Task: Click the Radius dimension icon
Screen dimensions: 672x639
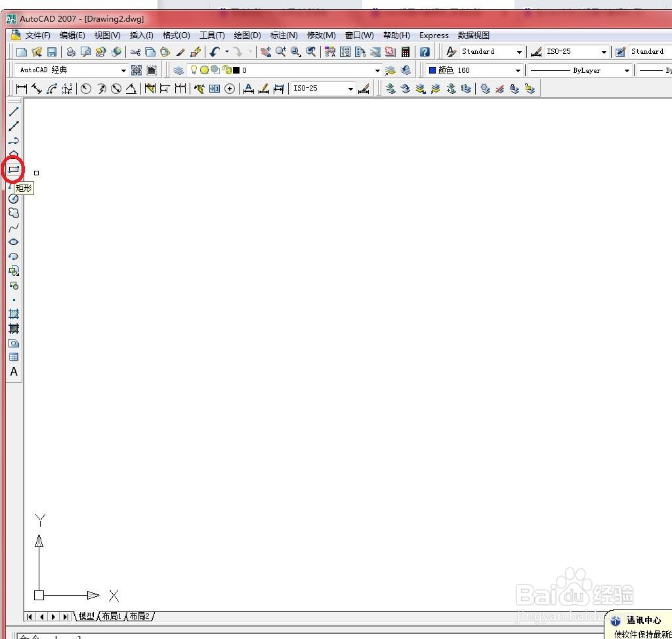Action: click(86, 89)
